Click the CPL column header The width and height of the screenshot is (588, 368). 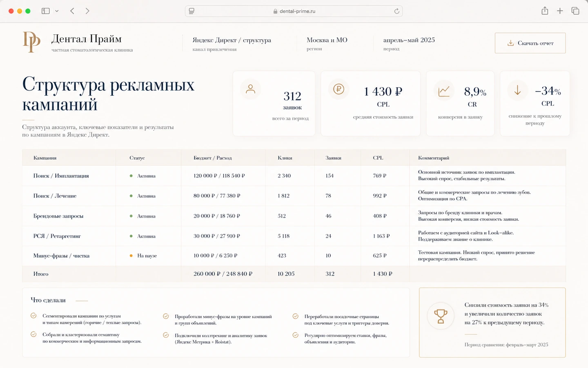[x=378, y=158]
